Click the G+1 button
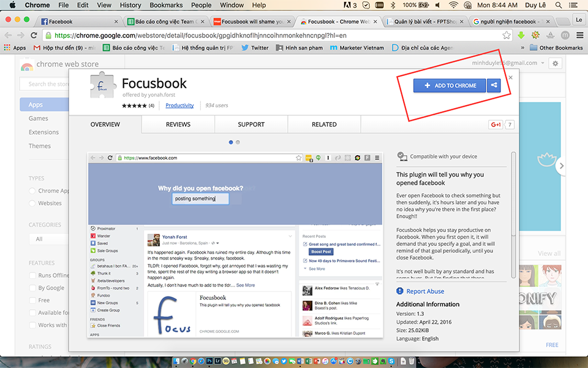This screenshot has width=588, height=368. pos(496,125)
